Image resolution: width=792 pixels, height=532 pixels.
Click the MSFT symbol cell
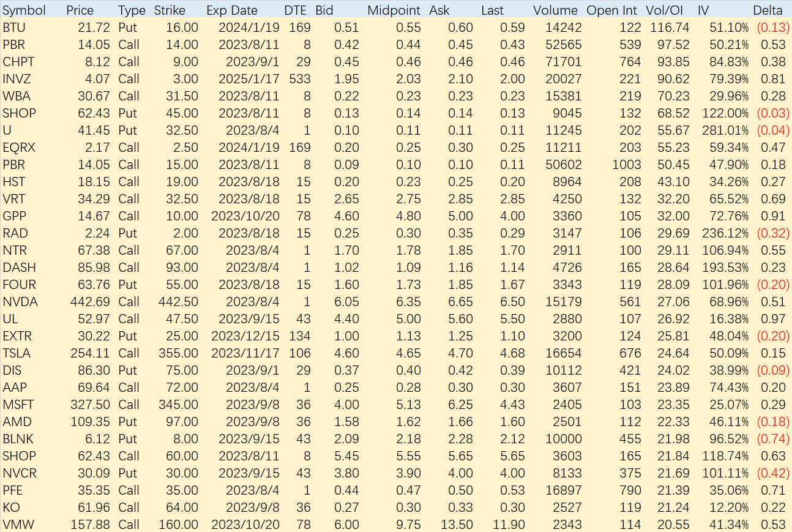tap(18, 405)
